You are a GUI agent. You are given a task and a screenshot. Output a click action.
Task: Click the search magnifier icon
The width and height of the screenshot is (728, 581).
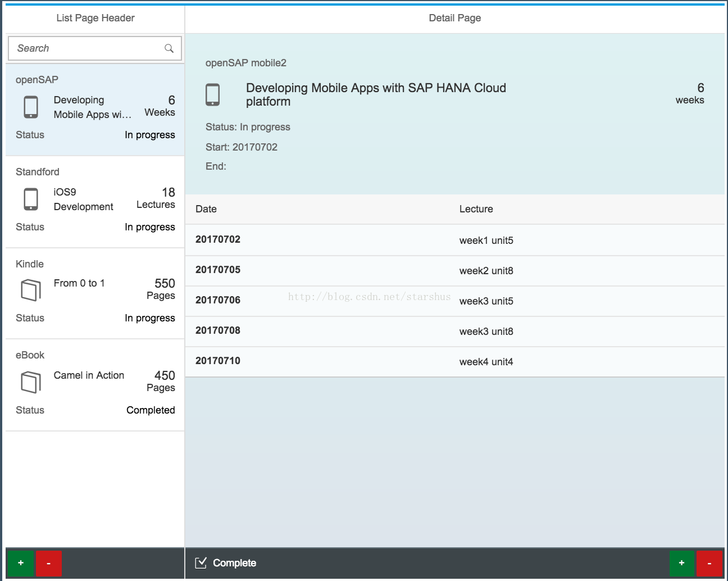(169, 48)
